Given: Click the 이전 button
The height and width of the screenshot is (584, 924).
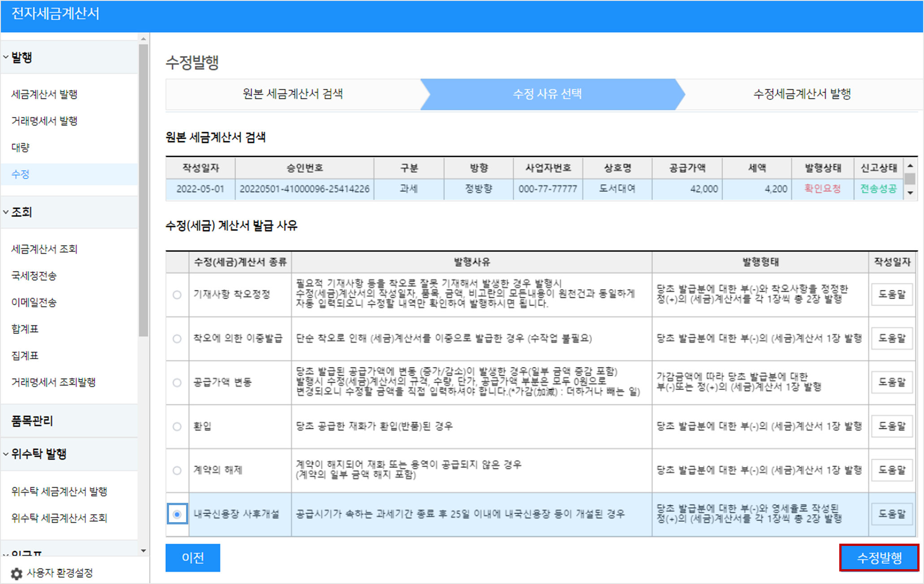Looking at the screenshot, I should click(193, 558).
